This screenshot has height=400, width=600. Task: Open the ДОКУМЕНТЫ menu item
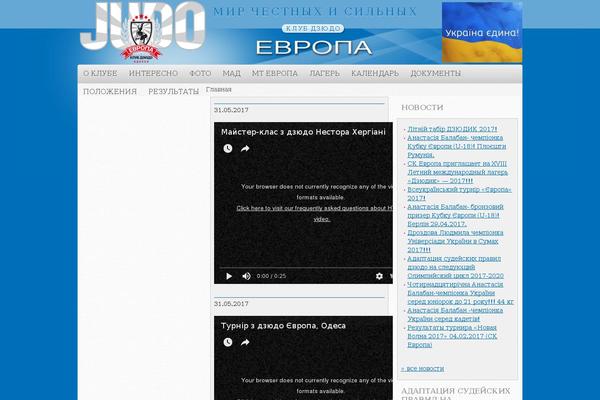[435, 73]
